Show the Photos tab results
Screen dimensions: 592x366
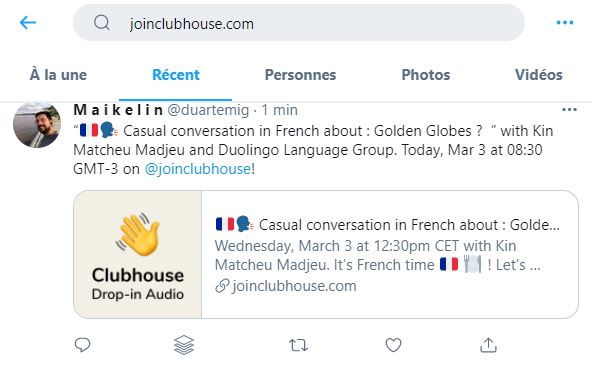pos(426,75)
